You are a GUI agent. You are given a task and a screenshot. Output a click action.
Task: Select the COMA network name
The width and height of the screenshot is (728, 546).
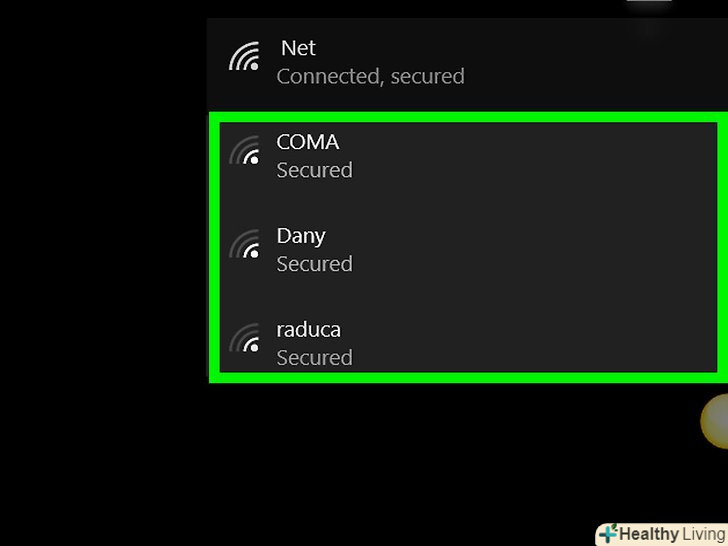(307, 142)
